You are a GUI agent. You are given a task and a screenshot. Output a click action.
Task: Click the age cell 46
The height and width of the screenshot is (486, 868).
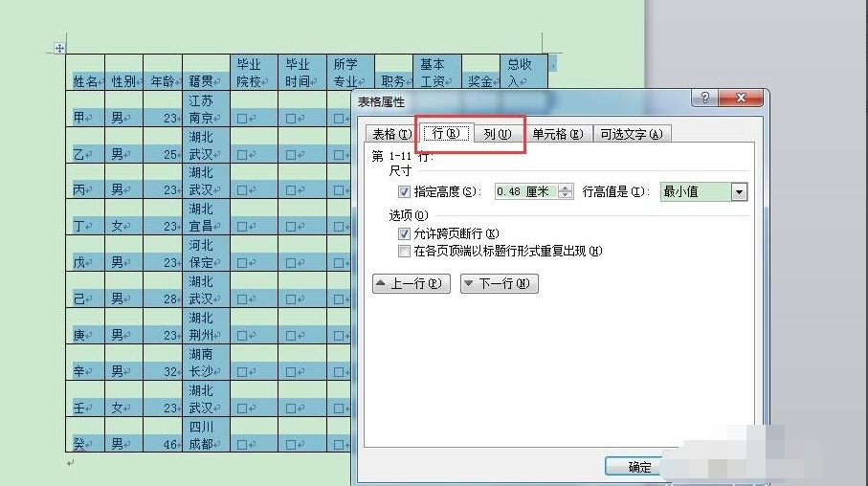click(163, 434)
